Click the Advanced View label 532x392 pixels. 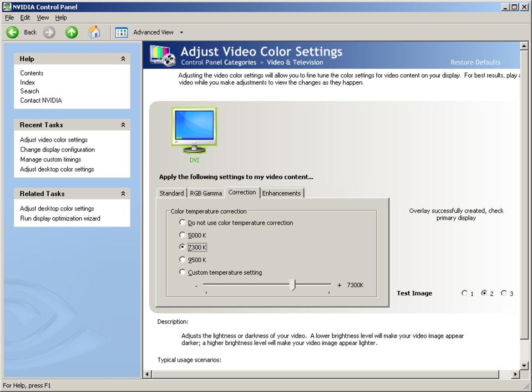coord(153,32)
